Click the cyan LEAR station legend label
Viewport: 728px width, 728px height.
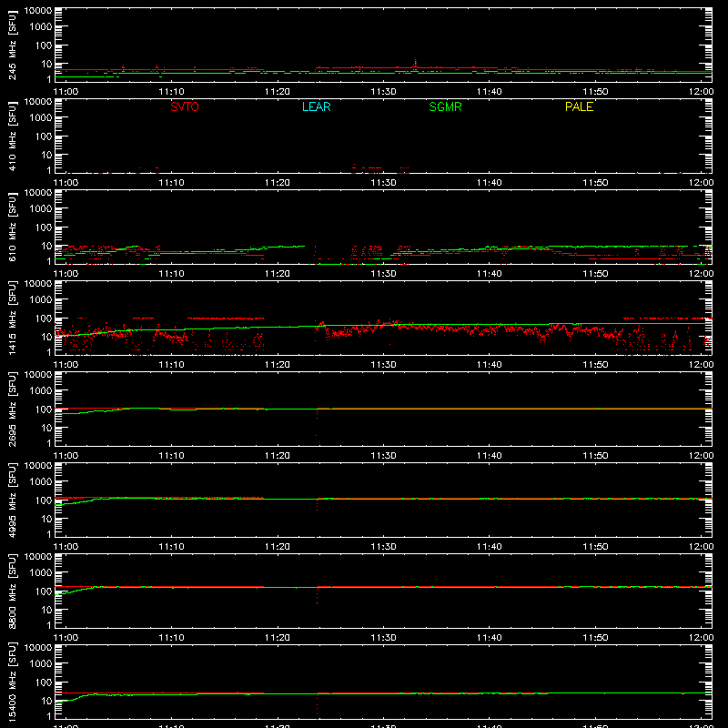[x=316, y=106]
